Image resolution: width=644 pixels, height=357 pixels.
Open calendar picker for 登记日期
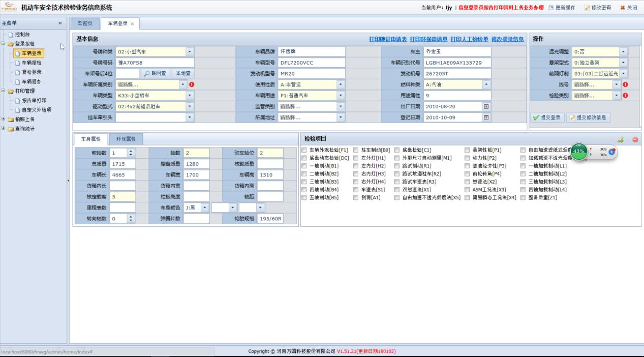tap(486, 117)
